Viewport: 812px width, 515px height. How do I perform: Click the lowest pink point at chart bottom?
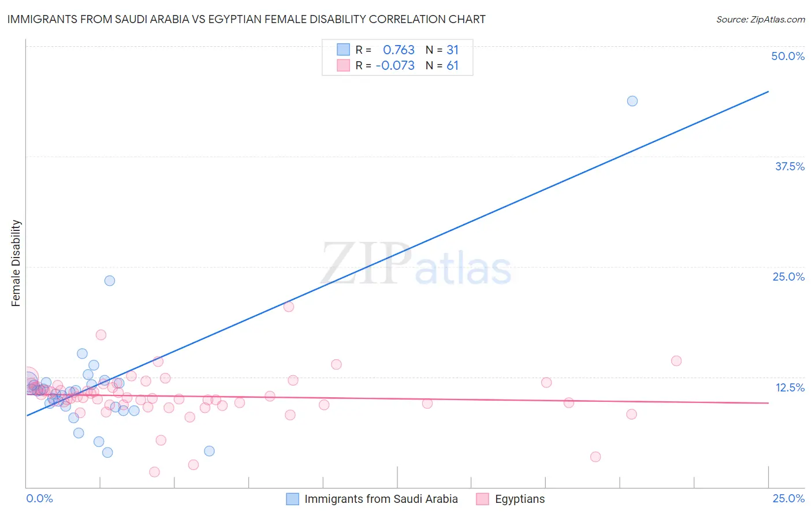click(x=154, y=472)
